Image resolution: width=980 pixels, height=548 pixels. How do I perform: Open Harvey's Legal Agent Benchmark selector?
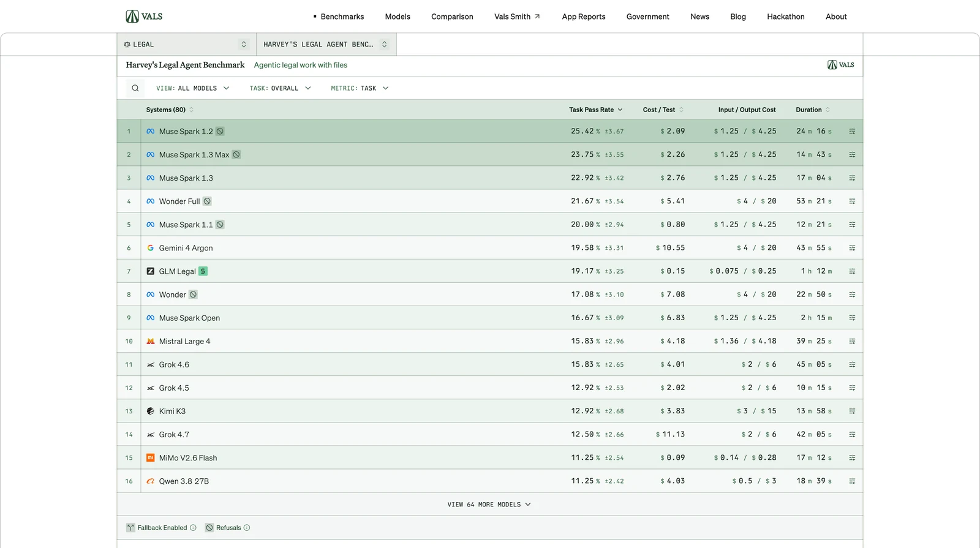pyautogui.click(x=326, y=44)
